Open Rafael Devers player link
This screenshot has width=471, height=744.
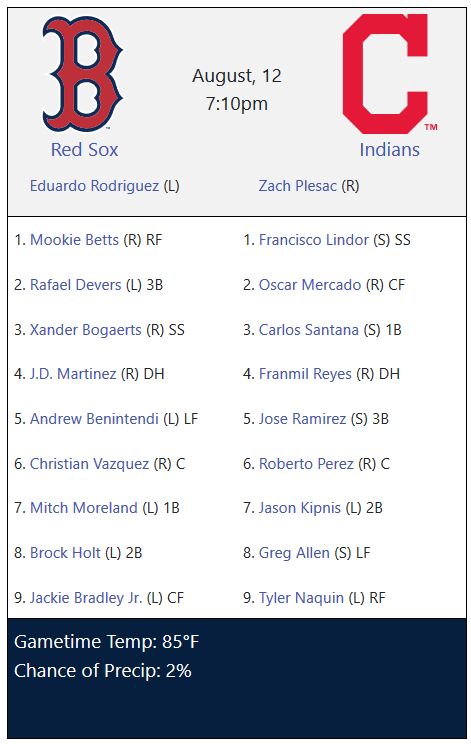click(76, 285)
